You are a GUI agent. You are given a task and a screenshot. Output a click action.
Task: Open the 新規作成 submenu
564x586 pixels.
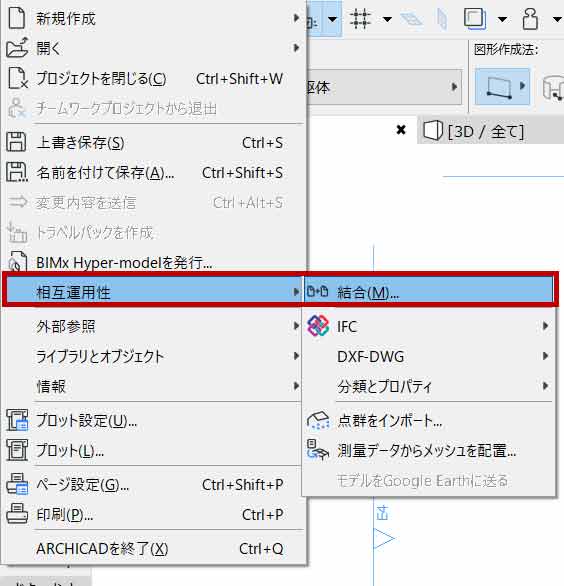point(153,18)
